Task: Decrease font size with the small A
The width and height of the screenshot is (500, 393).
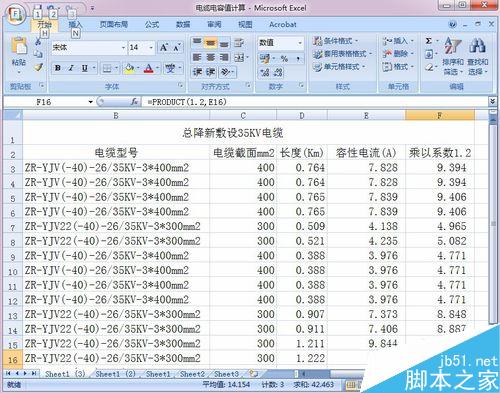Action: 177,48
